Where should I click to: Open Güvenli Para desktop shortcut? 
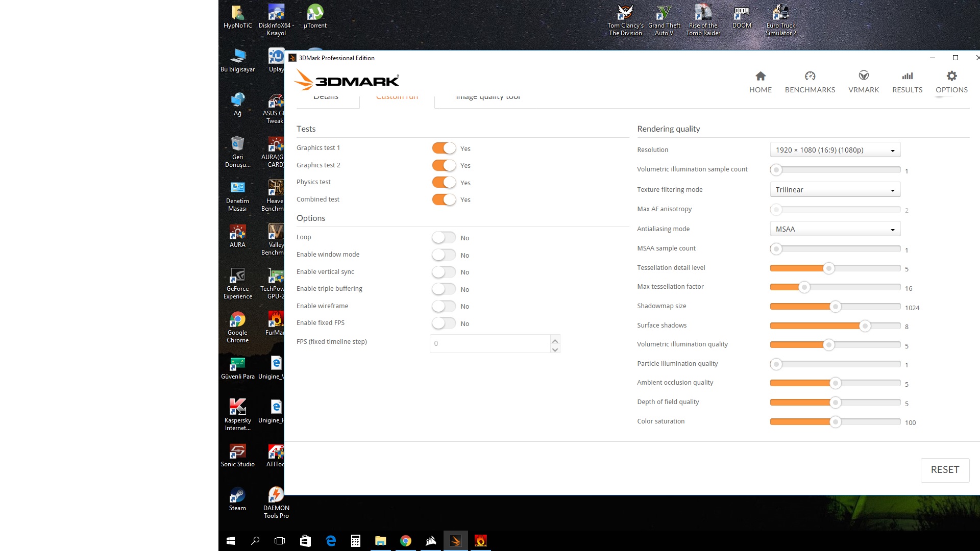[237, 368]
